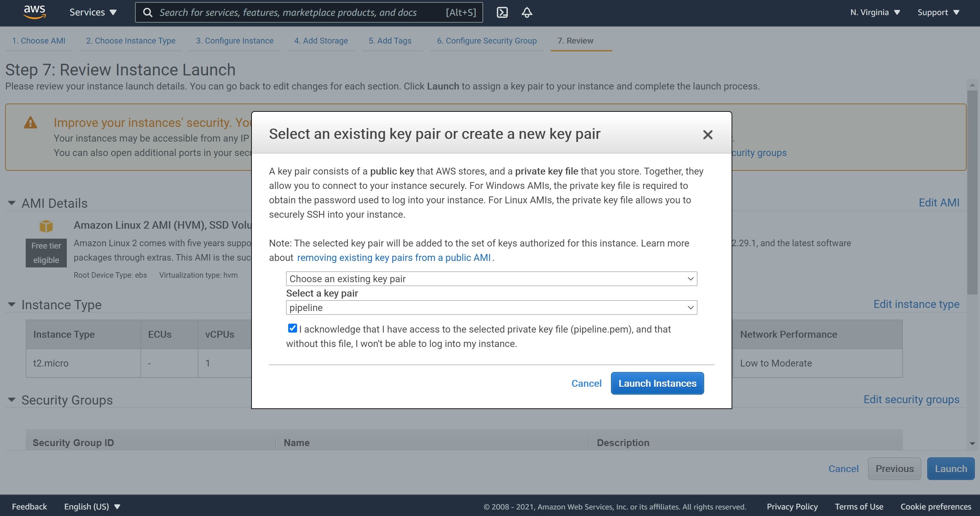
Task: Click the dialog close X button
Action: 707,133
